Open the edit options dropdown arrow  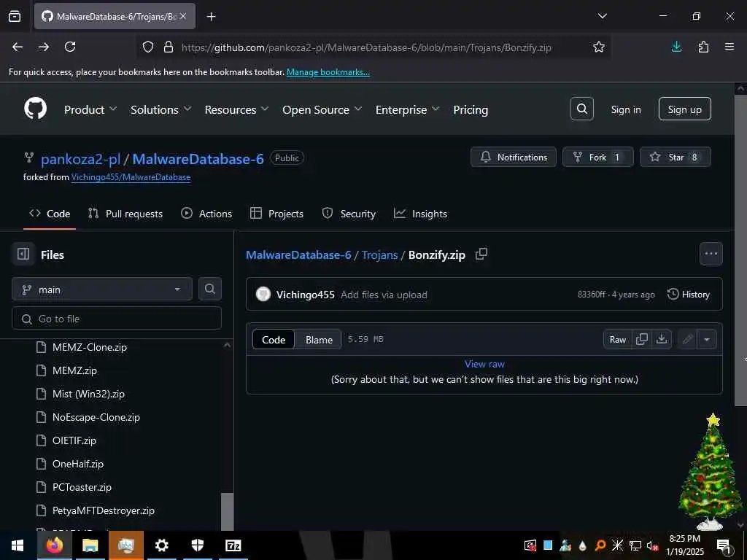707,339
